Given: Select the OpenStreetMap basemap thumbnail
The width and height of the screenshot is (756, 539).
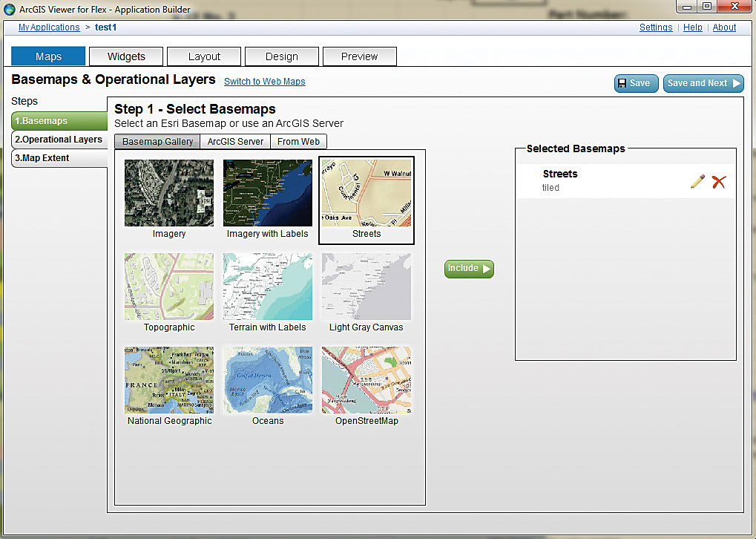Looking at the screenshot, I should (x=366, y=380).
